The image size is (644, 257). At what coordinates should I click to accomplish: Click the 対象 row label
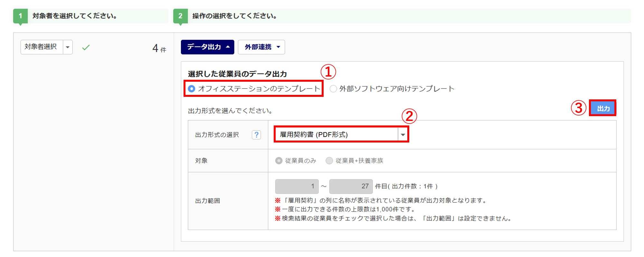tap(201, 161)
